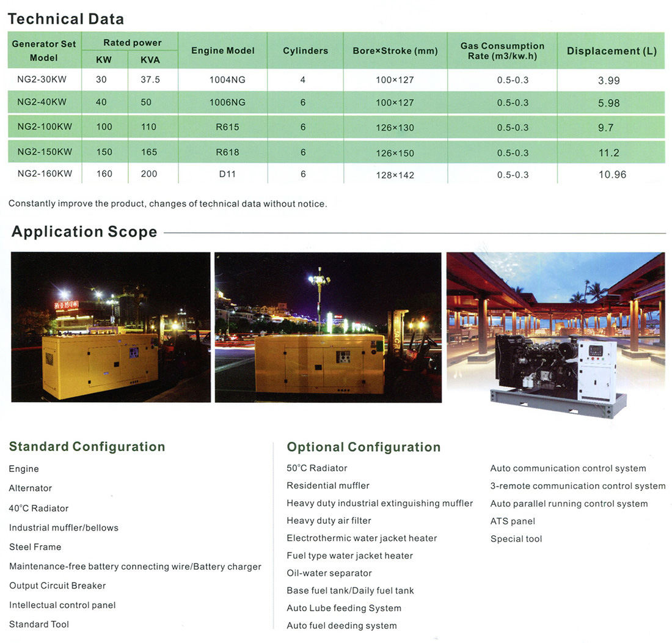Select '3-remote communication control system'

[x=578, y=486]
